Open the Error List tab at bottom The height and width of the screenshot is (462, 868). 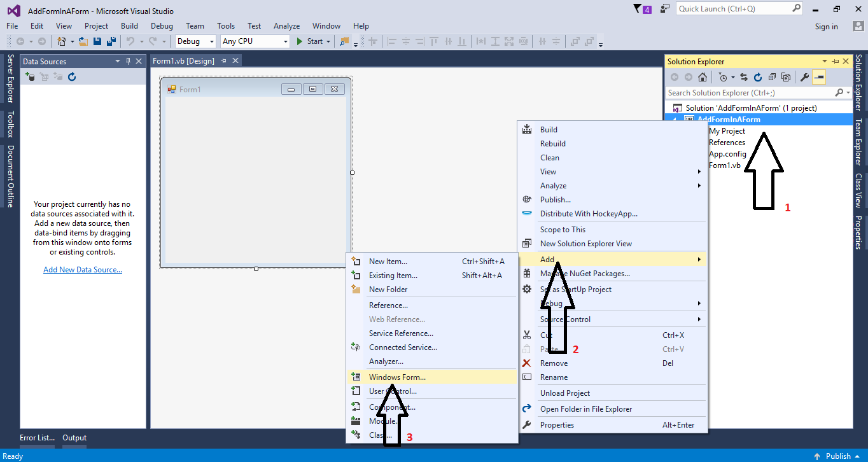click(x=37, y=438)
